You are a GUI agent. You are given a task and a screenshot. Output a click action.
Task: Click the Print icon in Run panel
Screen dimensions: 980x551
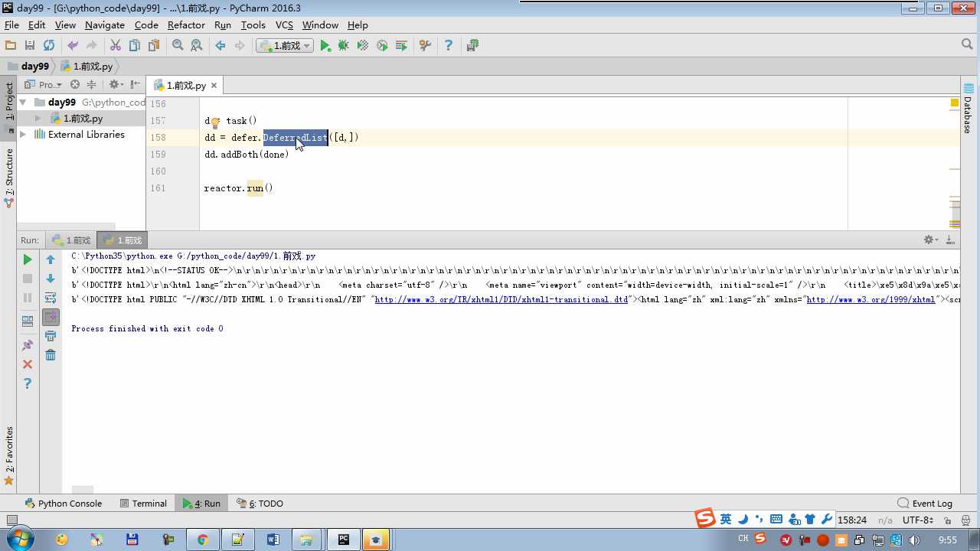click(x=51, y=336)
